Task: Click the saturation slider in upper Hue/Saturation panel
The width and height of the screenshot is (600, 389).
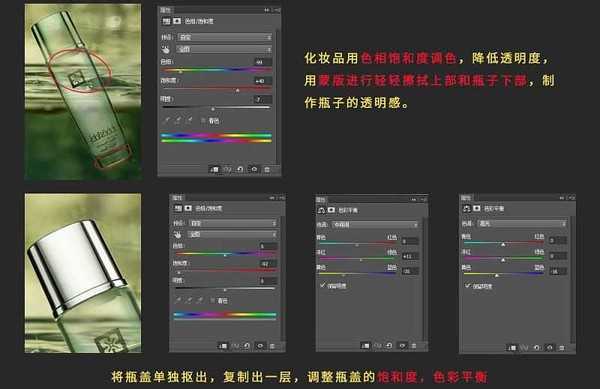Action: pos(216,89)
